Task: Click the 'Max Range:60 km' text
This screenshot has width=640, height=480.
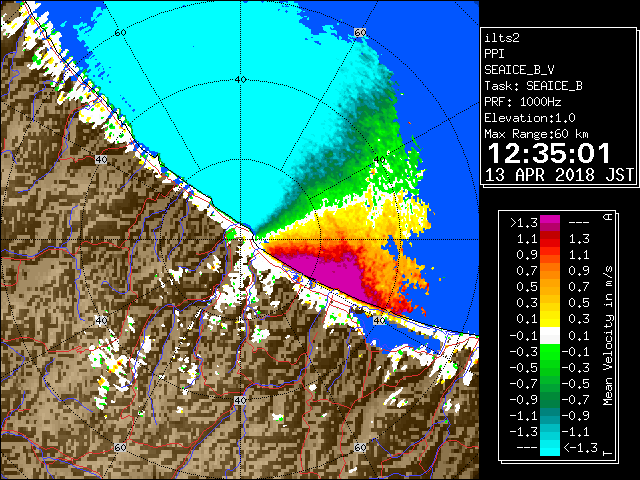Action: (537, 134)
